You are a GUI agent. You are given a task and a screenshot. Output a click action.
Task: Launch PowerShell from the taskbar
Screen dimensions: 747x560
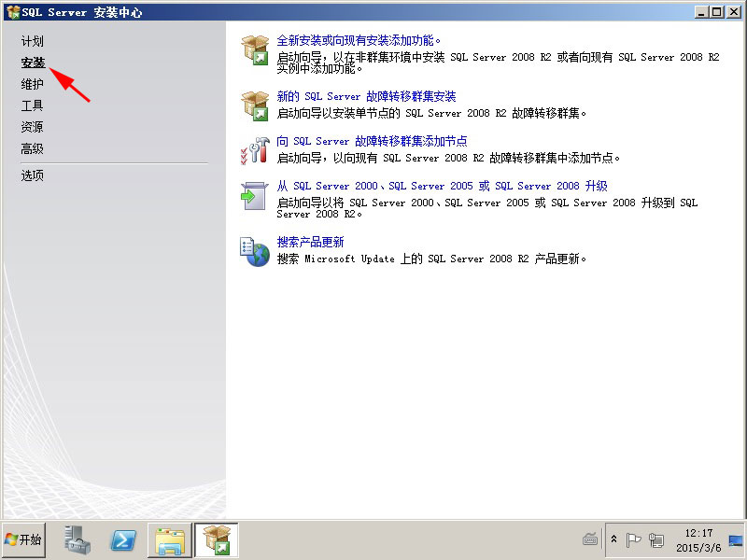123,540
